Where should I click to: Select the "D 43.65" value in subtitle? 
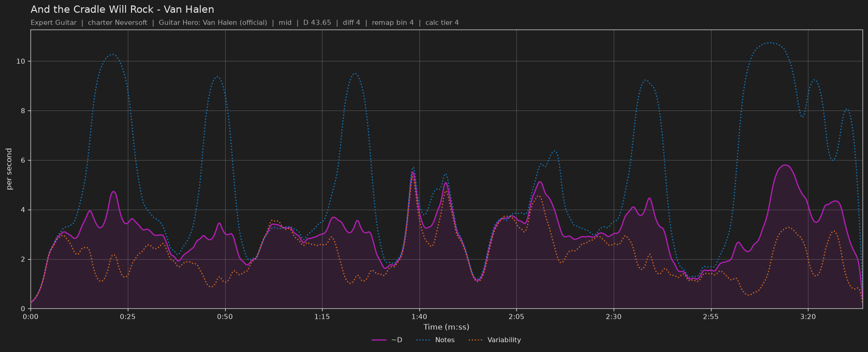[317, 23]
